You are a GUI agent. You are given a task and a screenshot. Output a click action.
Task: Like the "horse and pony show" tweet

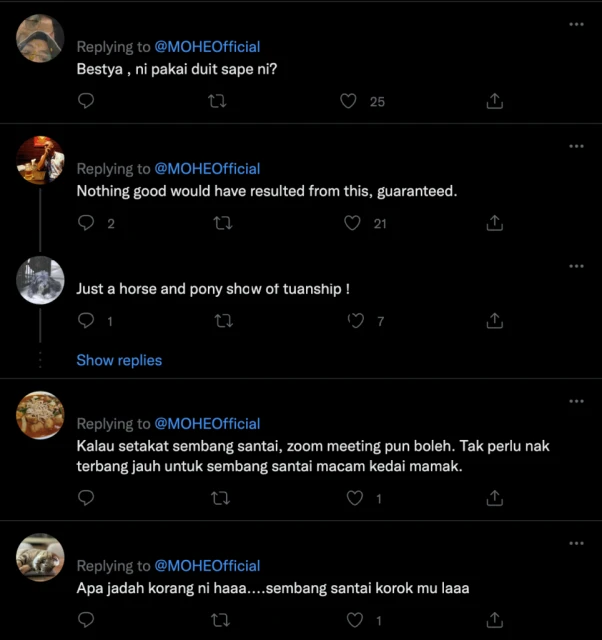355,321
